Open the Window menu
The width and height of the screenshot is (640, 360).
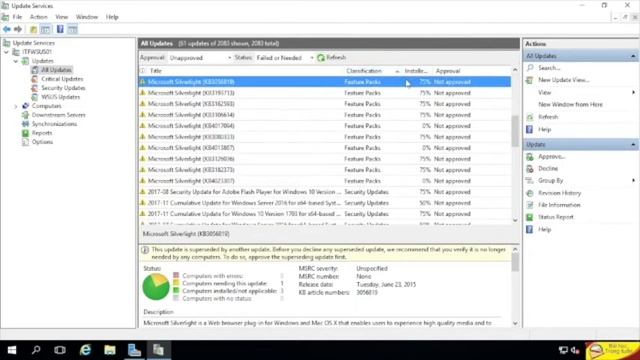click(87, 17)
